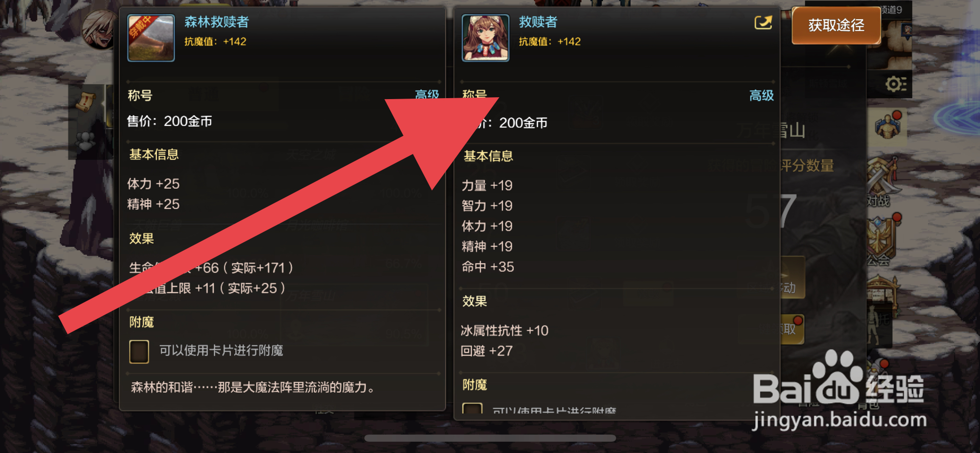Tap the quest scroll icon on left
980x453 pixels.
(86, 101)
